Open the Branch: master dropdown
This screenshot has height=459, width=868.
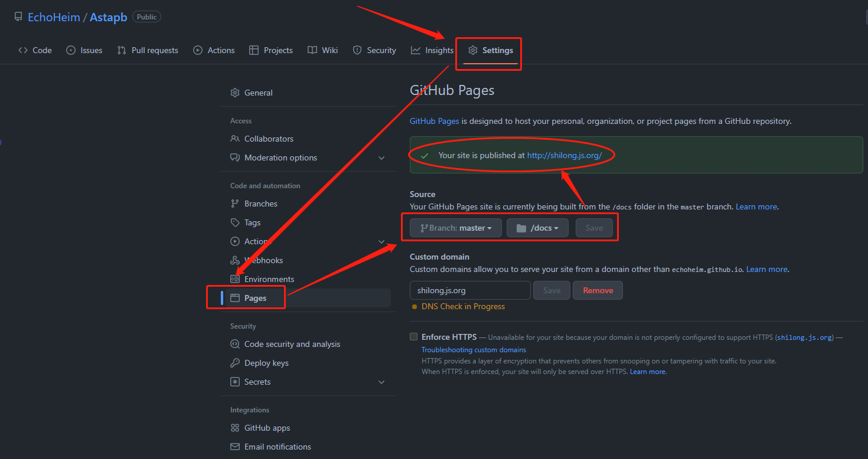456,228
